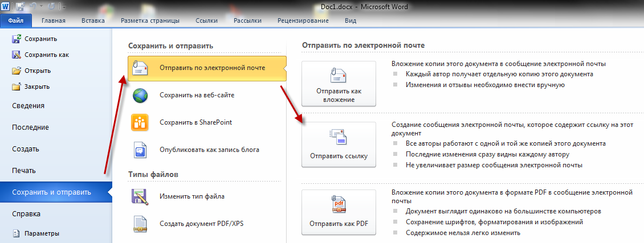
Task: Click the Redo icon in quick access toolbar
Action: point(52,7)
